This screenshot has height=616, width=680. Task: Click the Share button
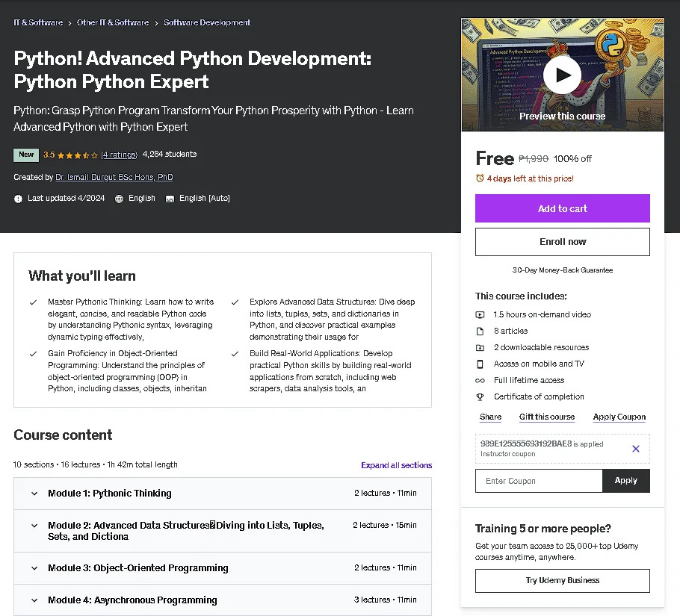pos(490,417)
